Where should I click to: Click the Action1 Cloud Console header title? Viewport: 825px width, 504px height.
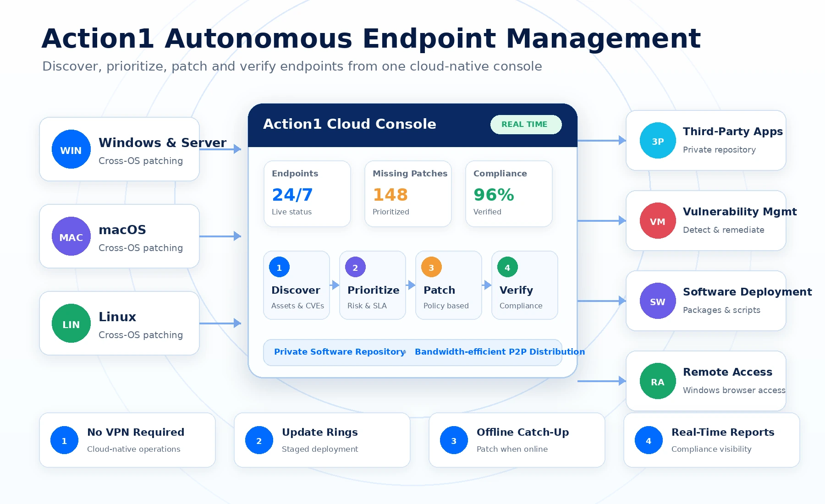coord(349,124)
